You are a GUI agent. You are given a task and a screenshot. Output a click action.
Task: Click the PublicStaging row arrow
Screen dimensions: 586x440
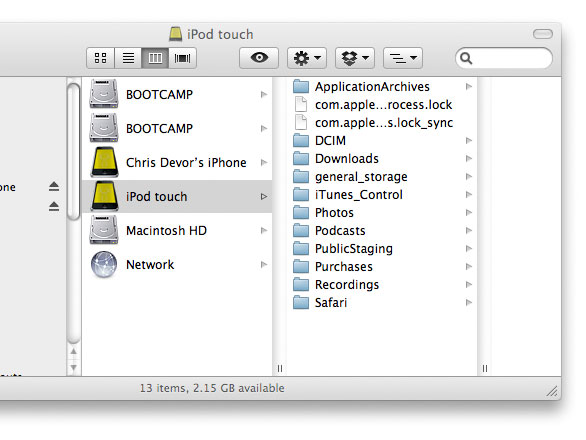pos(469,249)
